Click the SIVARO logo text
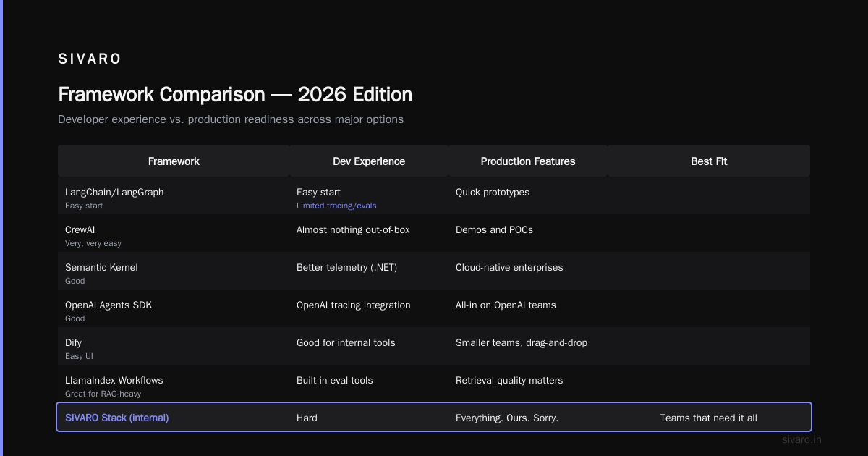Image resolution: width=868 pixels, height=456 pixels. point(90,59)
